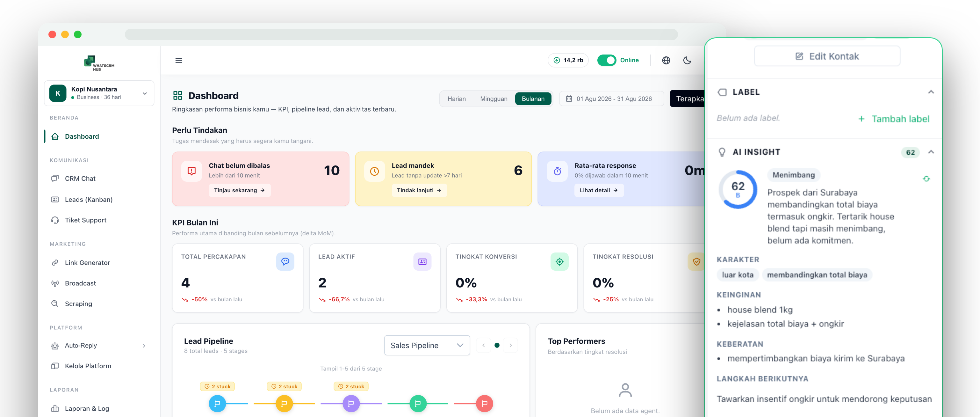980x417 pixels.
Task: Click the hamburger menu icon
Action: coord(178,60)
